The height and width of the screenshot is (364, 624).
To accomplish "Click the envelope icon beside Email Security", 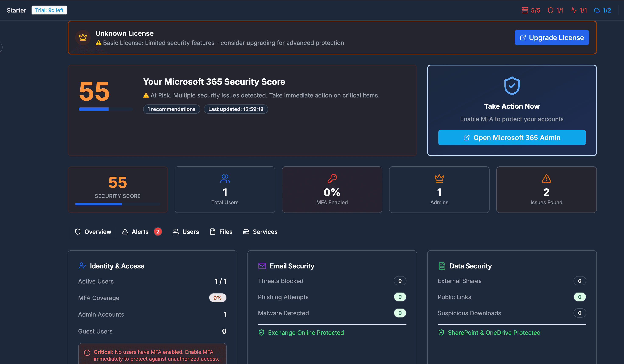I will (262, 266).
